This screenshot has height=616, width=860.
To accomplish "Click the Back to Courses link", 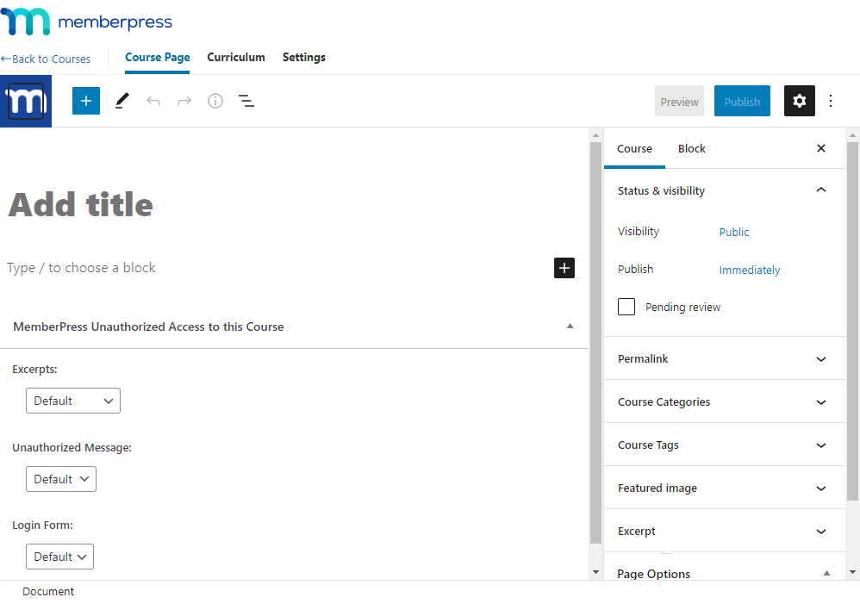I will [46, 59].
